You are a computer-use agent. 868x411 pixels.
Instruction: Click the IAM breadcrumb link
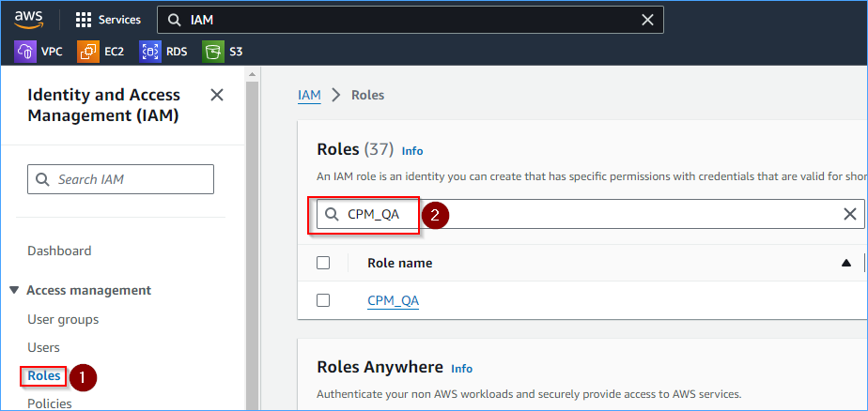[x=309, y=95]
